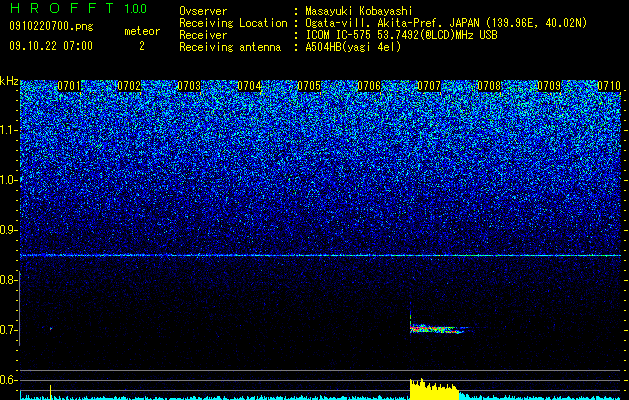The image size is (629, 400).
Task: Click the 1.0 kHz frequency axis label
Action: [x=9, y=180]
